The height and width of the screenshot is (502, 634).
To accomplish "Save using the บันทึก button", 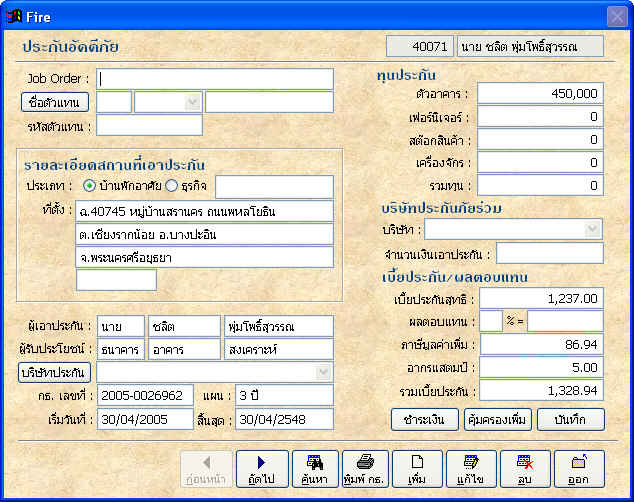I will click(571, 419).
